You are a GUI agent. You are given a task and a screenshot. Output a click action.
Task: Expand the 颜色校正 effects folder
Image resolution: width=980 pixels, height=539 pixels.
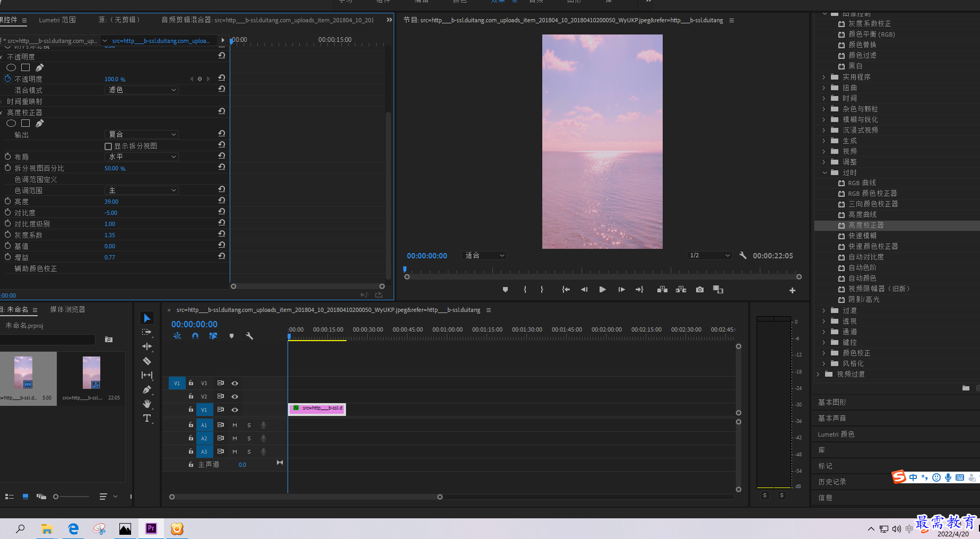click(x=824, y=353)
